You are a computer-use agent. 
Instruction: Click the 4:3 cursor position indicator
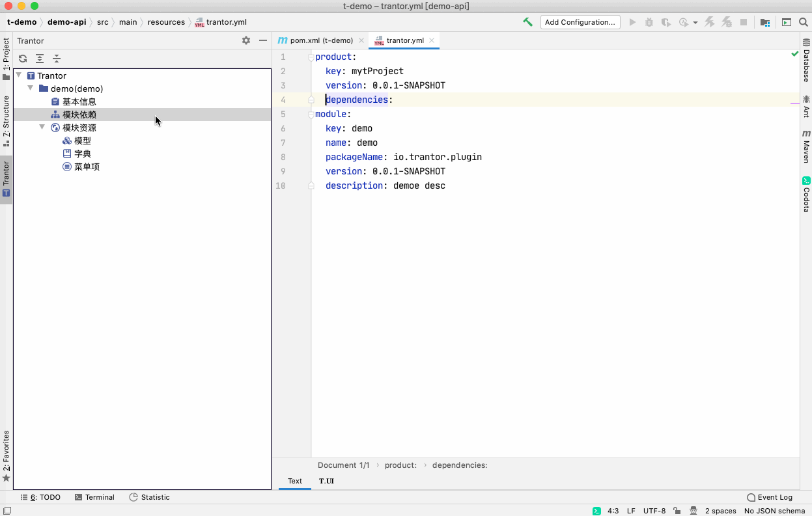point(613,511)
